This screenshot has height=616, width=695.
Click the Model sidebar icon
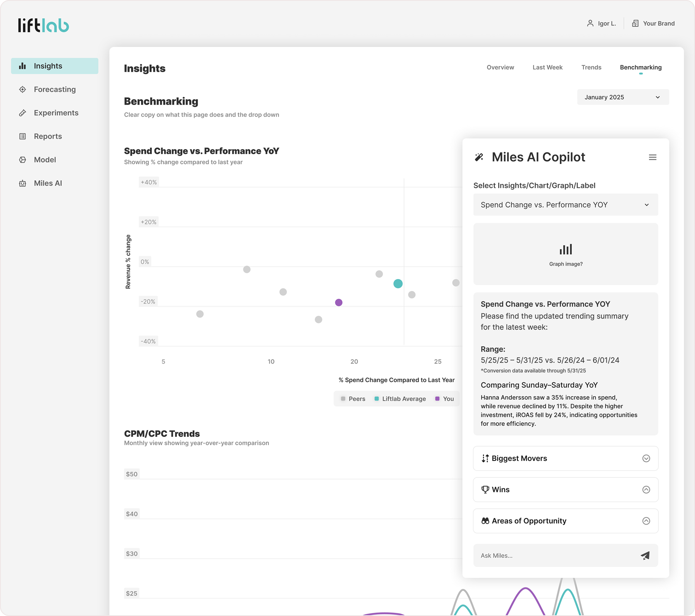click(x=22, y=160)
